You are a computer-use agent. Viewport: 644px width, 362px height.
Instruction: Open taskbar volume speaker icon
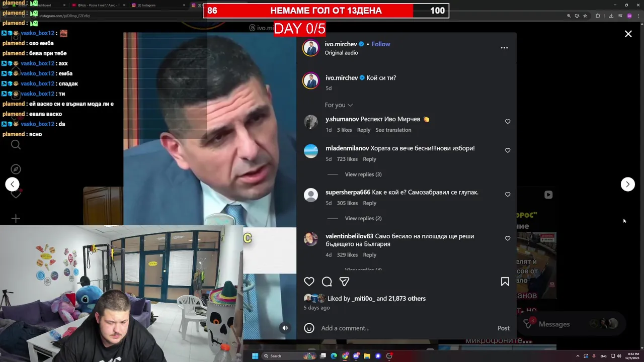pyautogui.click(x=619, y=356)
